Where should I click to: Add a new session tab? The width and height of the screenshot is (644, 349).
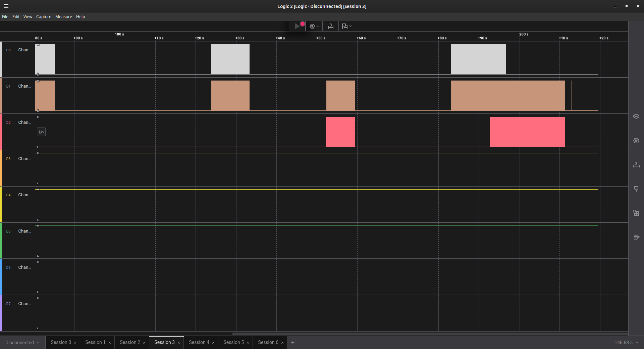pos(293,343)
